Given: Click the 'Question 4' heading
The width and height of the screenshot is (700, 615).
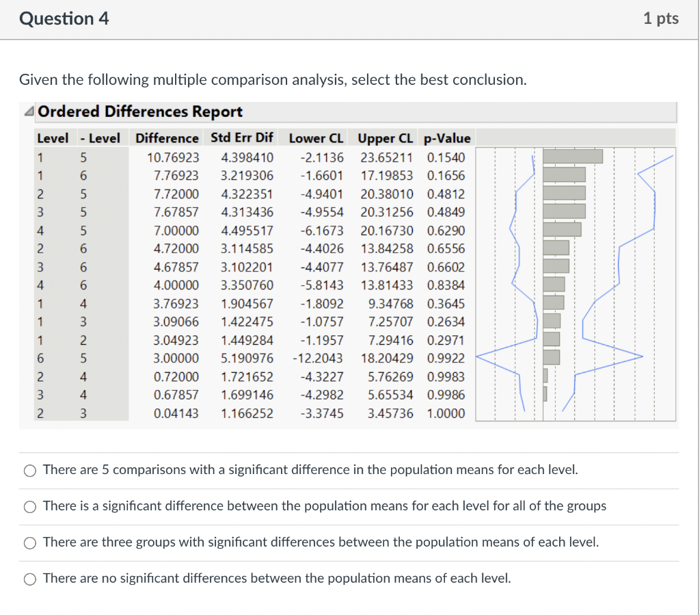Looking at the screenshot, I should pyautogui.click(x=64, y=18).
